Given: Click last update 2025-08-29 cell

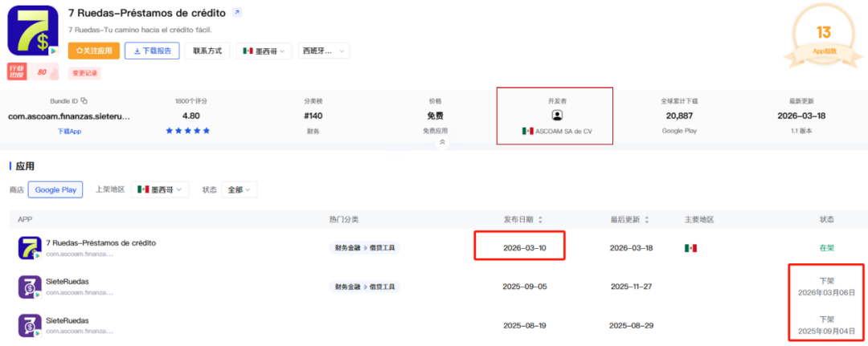Looking at the screenshot, I should tap(631, 326).
